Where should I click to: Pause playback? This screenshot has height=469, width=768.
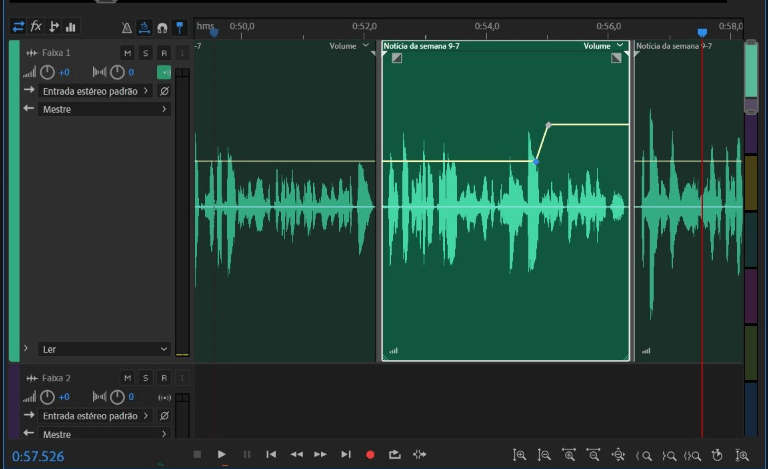[x=247, y=454]
